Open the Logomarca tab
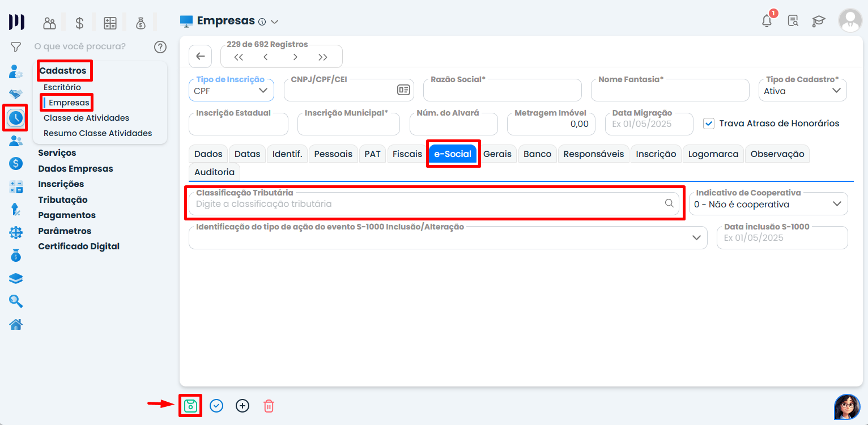 tap(713, 154)
